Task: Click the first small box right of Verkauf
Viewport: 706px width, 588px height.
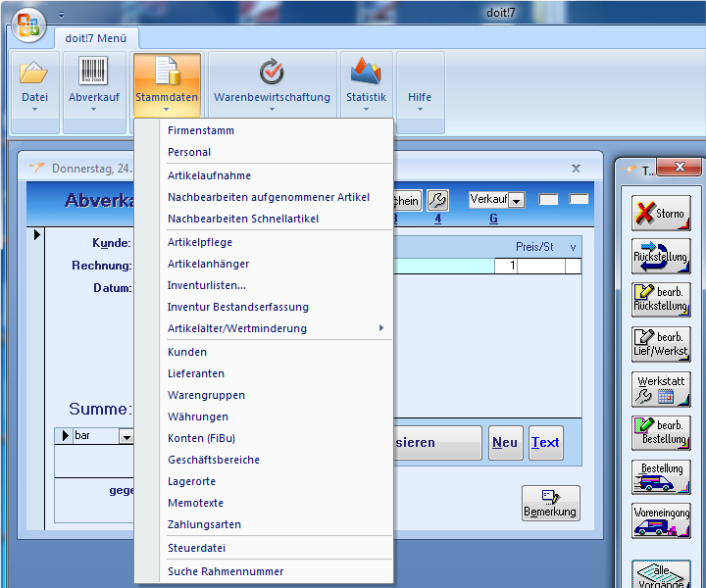Action: click(548, 199)
